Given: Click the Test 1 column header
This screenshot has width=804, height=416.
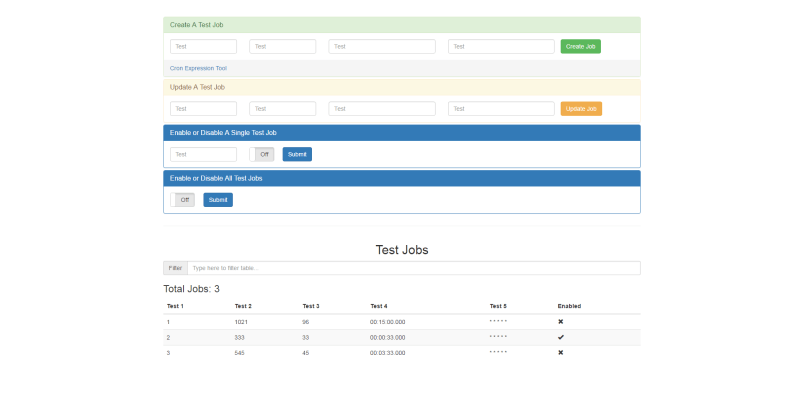Looking at the screenshot, I should click(x=175, y=306).
